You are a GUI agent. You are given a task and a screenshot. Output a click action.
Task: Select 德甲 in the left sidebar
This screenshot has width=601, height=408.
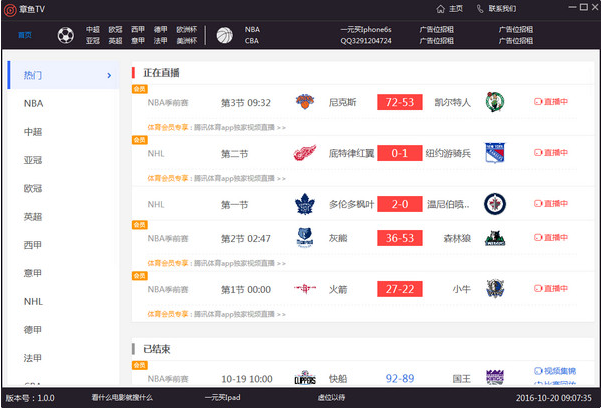click(33, 330)
